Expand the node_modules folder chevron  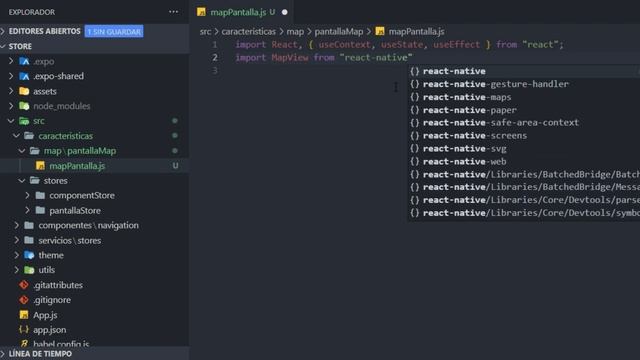pyautogui.click(x=11, y=106)
